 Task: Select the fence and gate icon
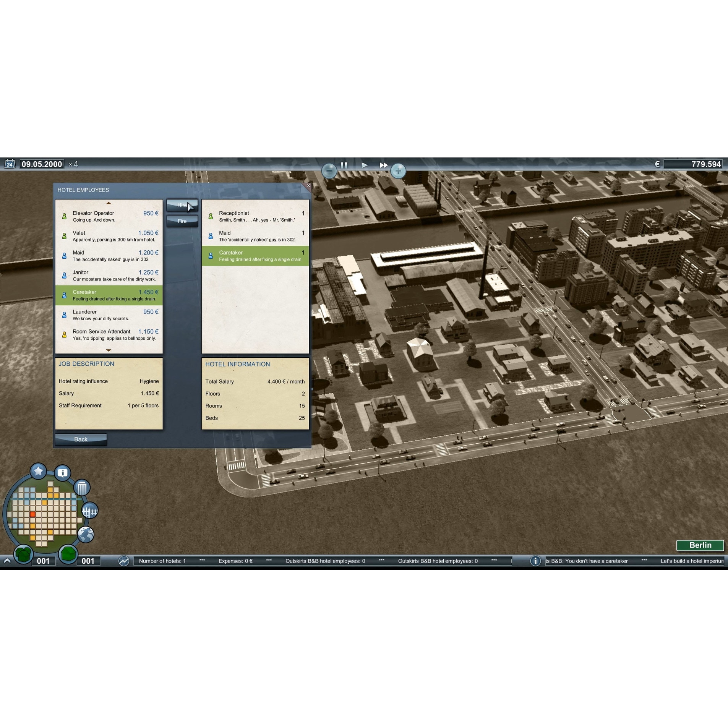(90, 511)
